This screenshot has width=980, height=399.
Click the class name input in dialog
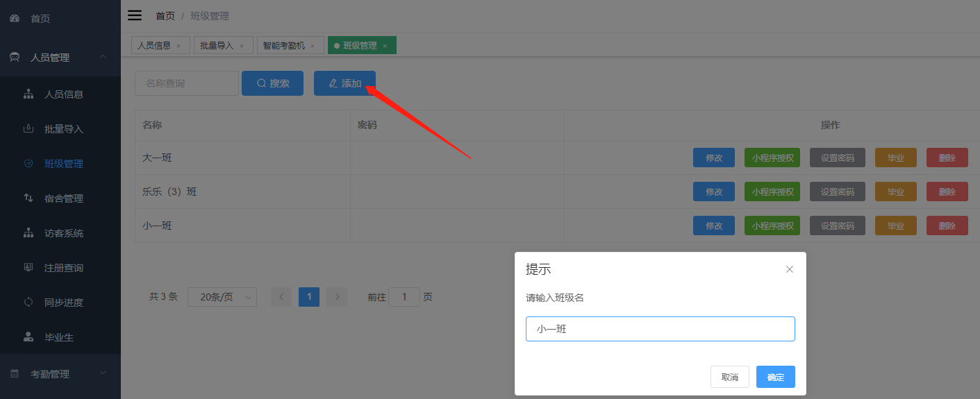click(661, 329)
